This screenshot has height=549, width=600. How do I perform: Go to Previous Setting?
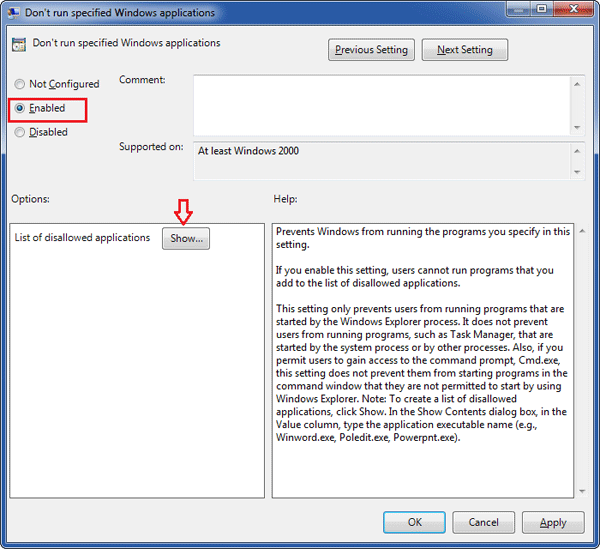[x=371, y=49]
